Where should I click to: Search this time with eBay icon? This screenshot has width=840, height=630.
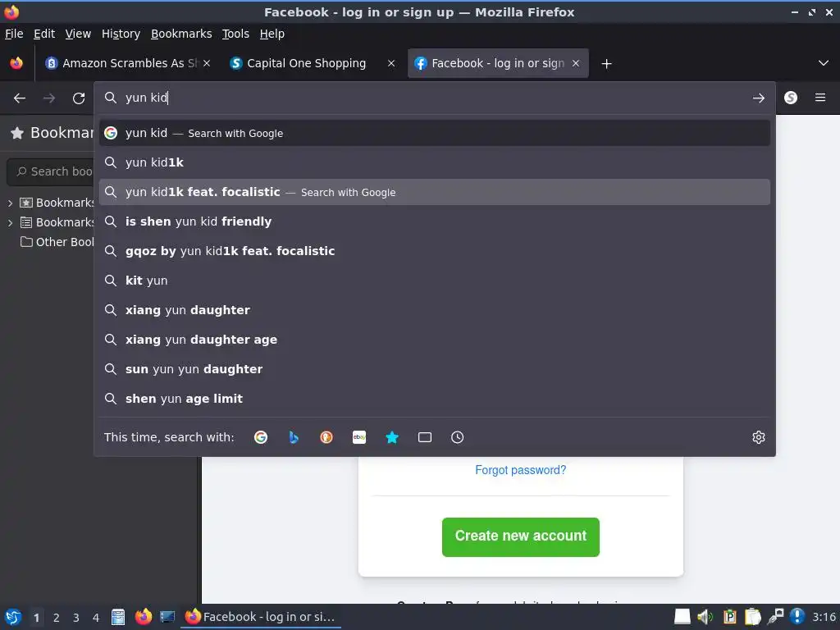[359, 437]
